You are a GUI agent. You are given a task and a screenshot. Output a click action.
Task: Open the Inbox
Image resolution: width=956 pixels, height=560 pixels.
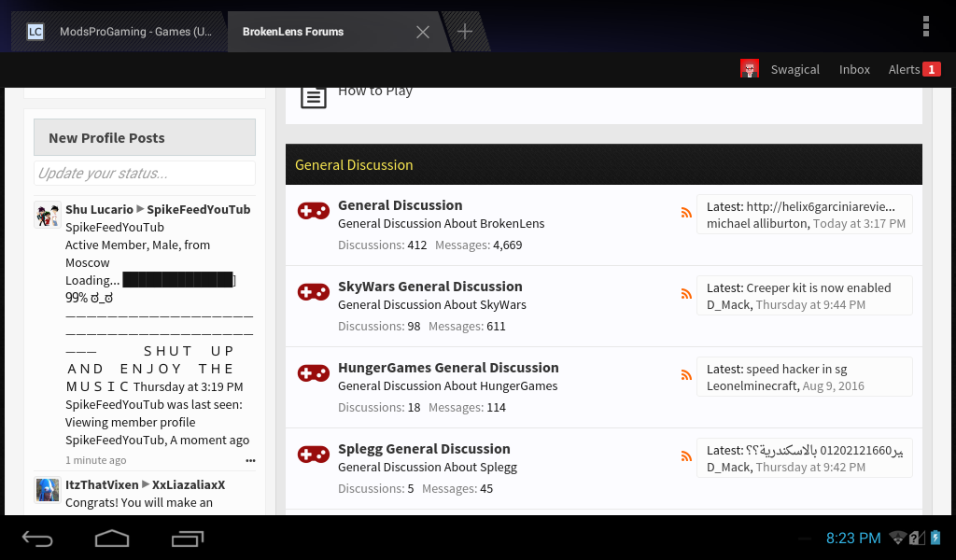coord(854,69)
